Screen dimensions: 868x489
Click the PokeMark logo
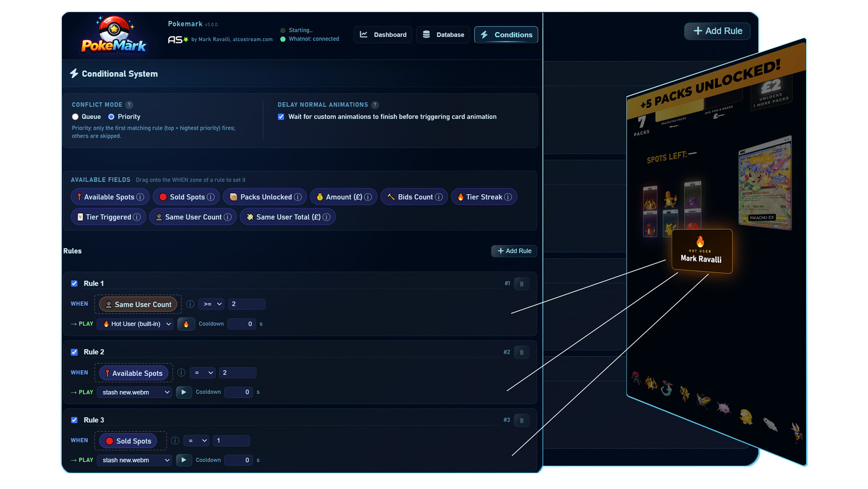114,35
